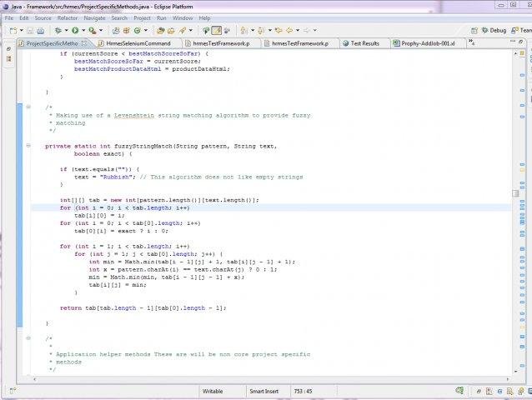Image resolution: width=532 pixels, height=400 pixels.
Task: Click the Smart Insert status entry
Action: pyautogui.click(x=264, y=391)
